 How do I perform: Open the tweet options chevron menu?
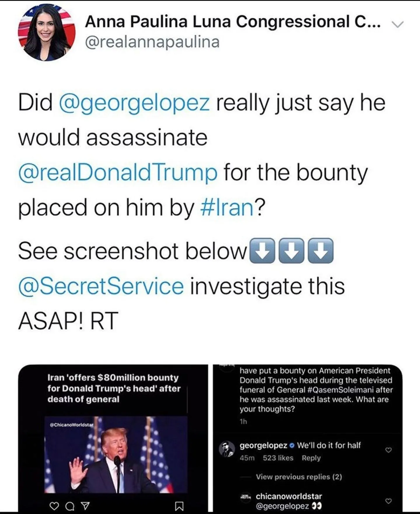pyautogui.click(x=397, y=25)
